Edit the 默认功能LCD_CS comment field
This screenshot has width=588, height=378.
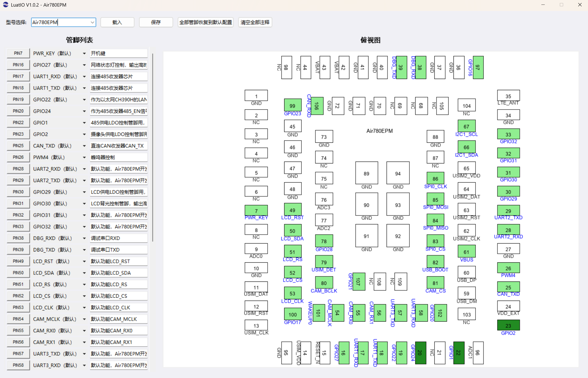(x=119, y=296)
